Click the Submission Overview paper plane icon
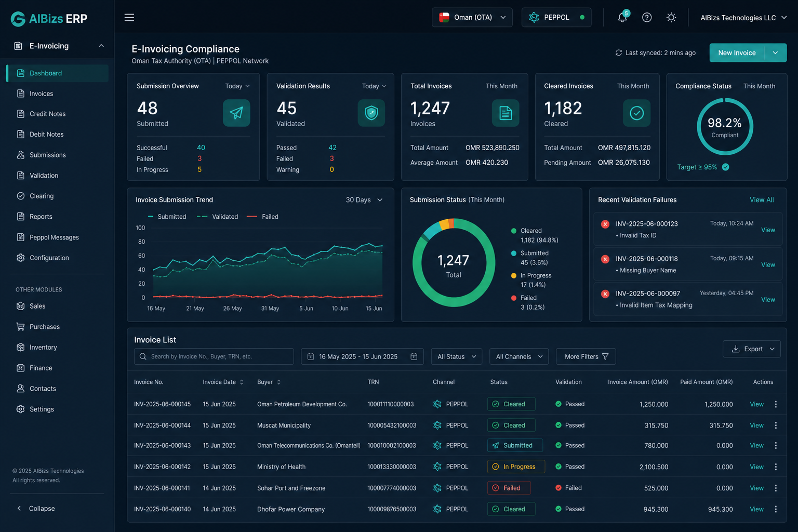The height and width of the screenshot is (532, 798). pos(236,113)
